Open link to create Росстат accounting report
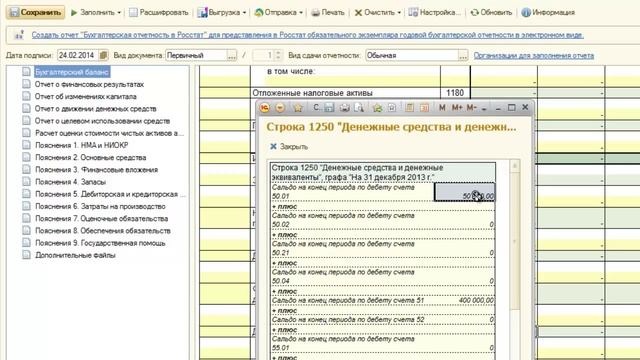This screenshot has width=640, height=360. click(x=307, y=35)
